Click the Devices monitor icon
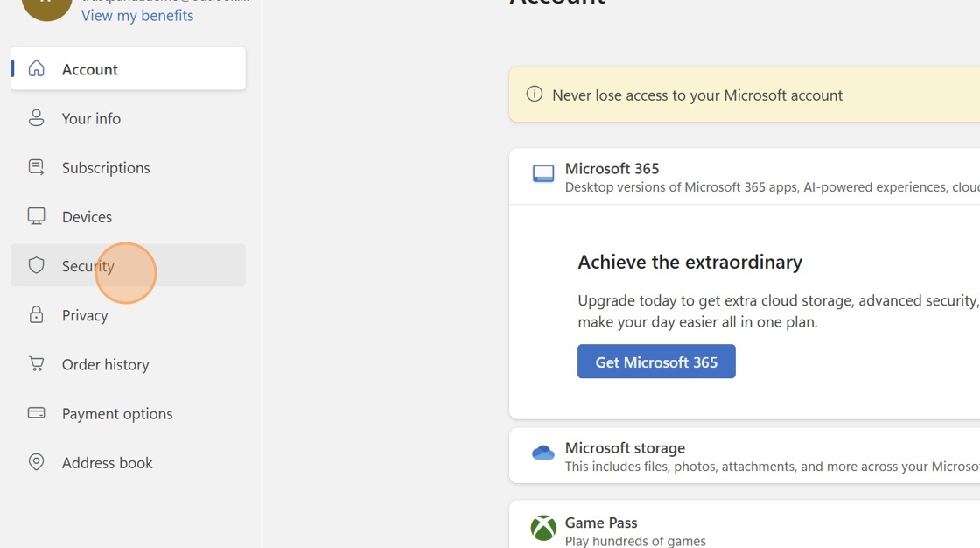 (x=36, y=216)
